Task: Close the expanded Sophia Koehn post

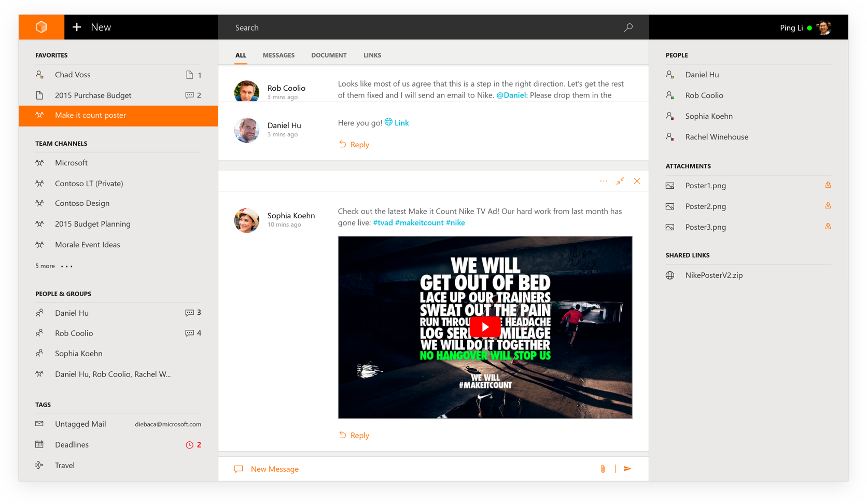Action: (x=637, y=181)
